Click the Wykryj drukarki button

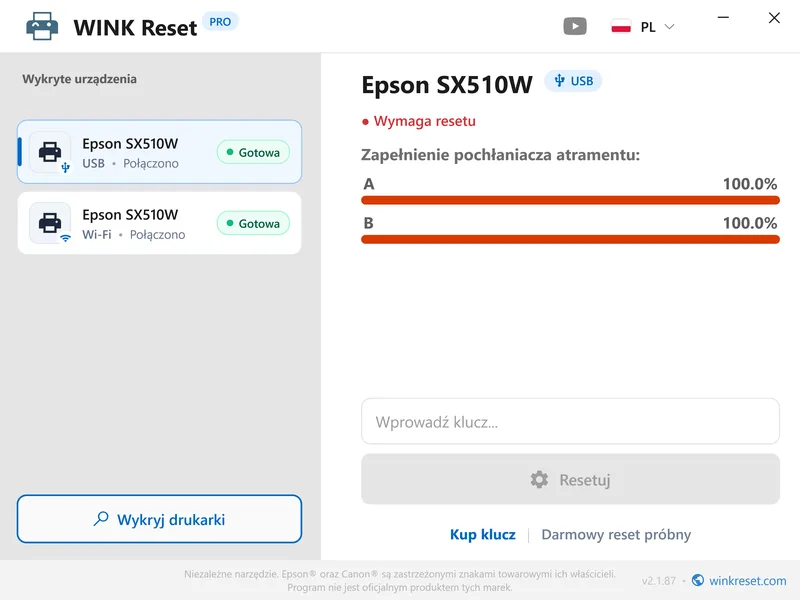159,519
